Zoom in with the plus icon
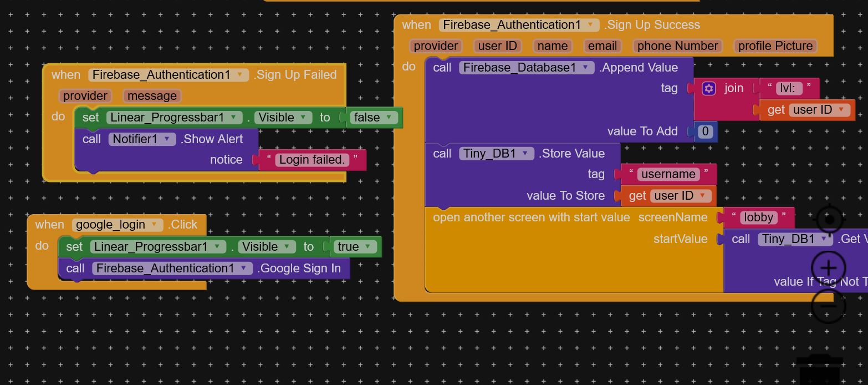The image size is (868, 385). 828,269
